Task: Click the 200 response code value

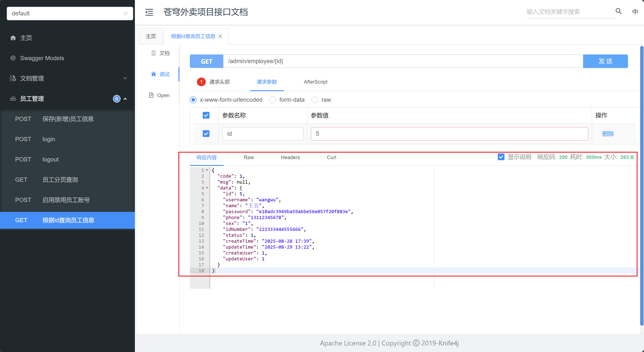Action: (563, 157)
